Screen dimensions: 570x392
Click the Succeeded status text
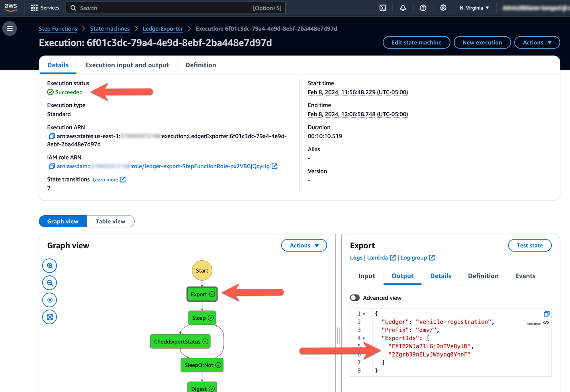pyautogui.click(x=69, y=92)
